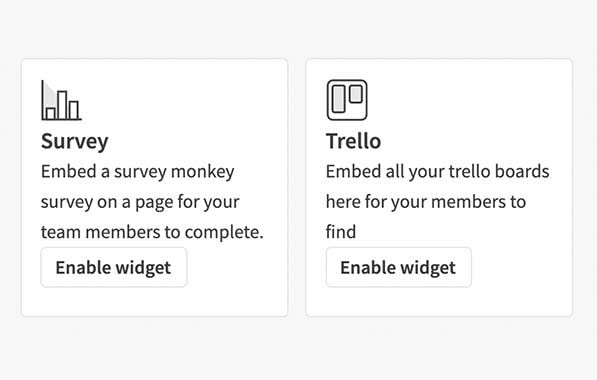
Task: Click the Trello heading
Action: pyautogui.click(x=353, y=141)
